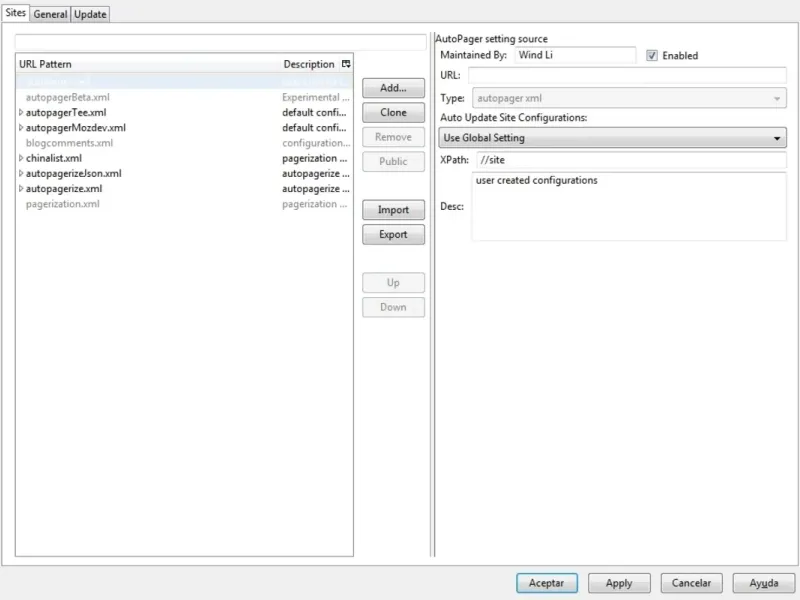
Task: Click the Cancelar button
Action: pyautogui.click(x=691, y=583)
